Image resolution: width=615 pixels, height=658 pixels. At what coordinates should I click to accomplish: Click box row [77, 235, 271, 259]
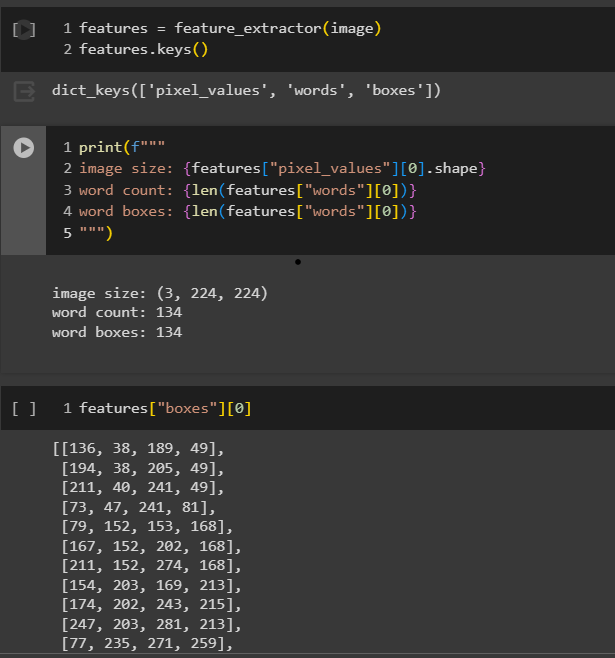click(147, 644)
